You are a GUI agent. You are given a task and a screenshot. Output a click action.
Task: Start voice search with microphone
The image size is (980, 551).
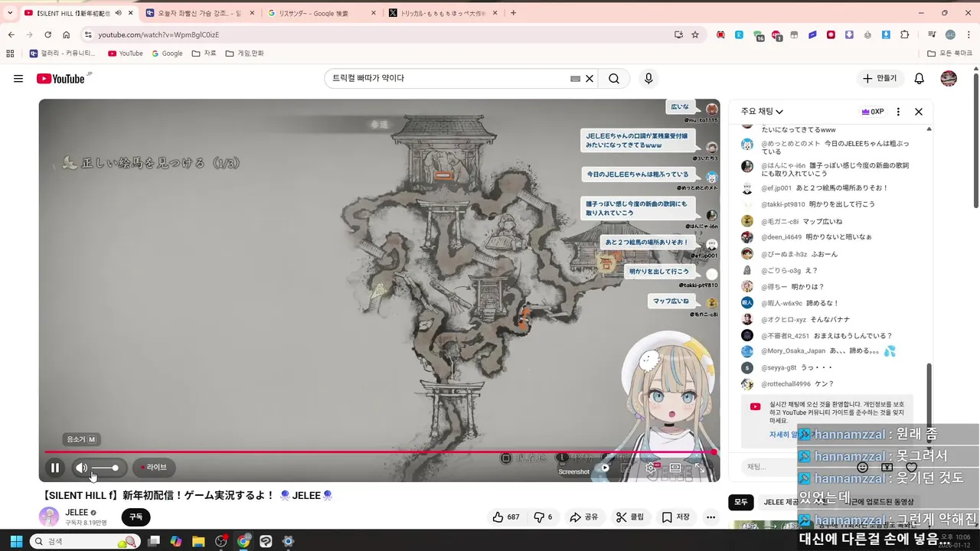(x=648, y=79)
